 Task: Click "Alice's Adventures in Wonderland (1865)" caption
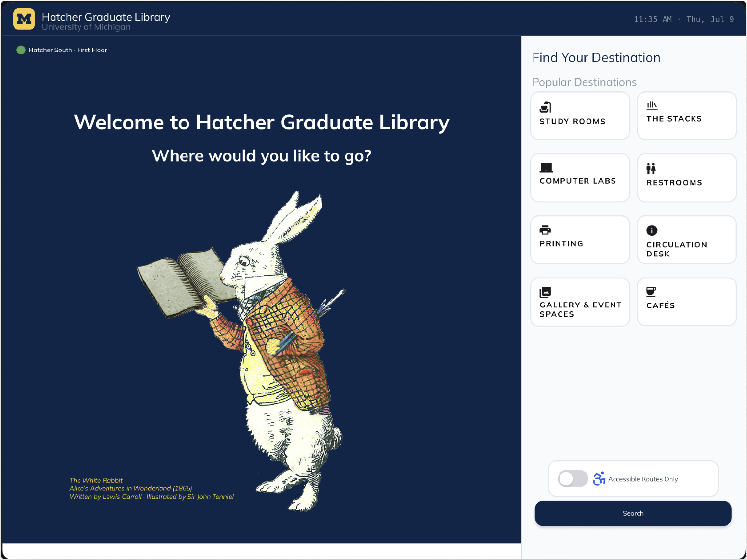click(x=131, y=488)
